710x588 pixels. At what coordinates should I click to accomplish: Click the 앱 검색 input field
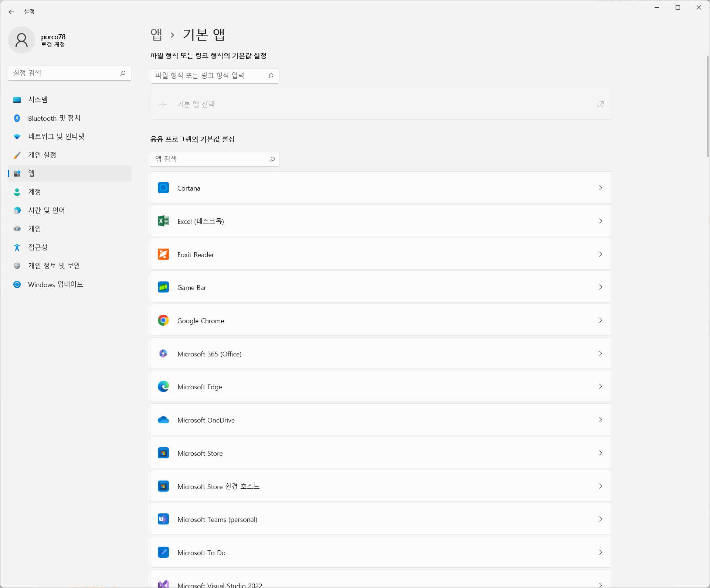click(214, 159)
